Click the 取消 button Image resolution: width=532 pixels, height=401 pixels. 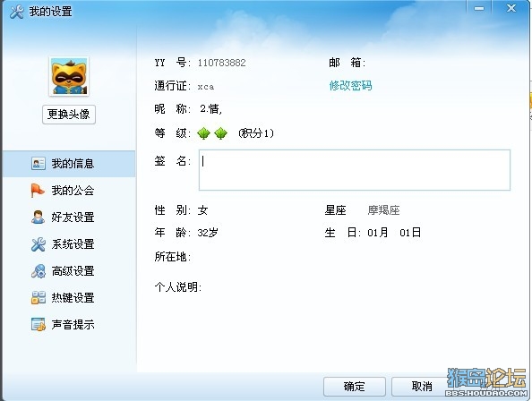pyautogui.click(x=422, y=387)
